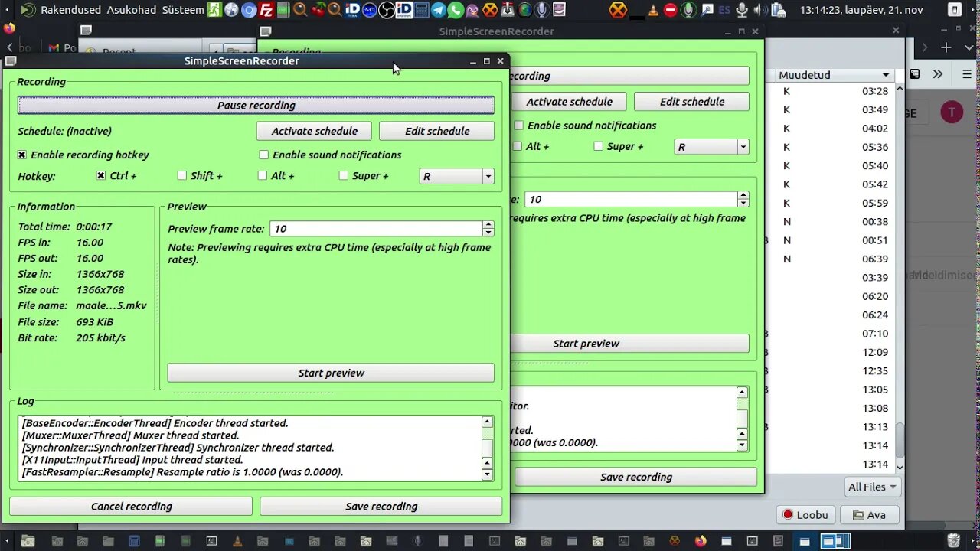Check Alt + in the back recorder window
This screenshot has width=980, height=551.
tap(518, 146)
